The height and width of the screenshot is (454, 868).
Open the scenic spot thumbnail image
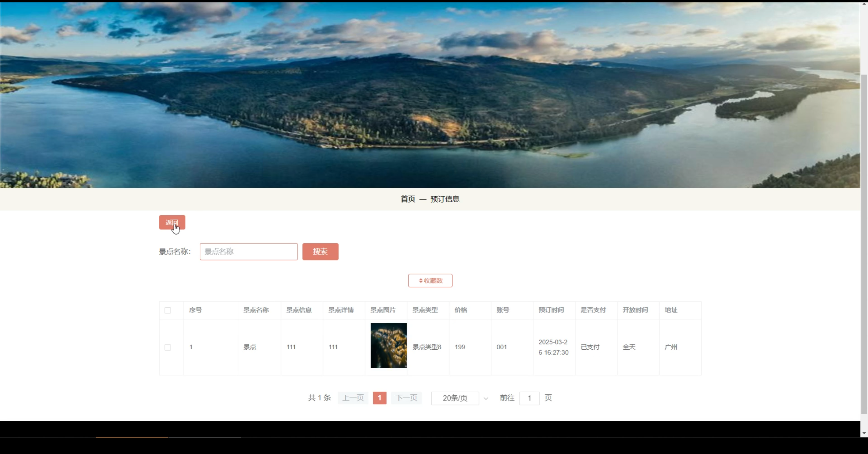388,346
